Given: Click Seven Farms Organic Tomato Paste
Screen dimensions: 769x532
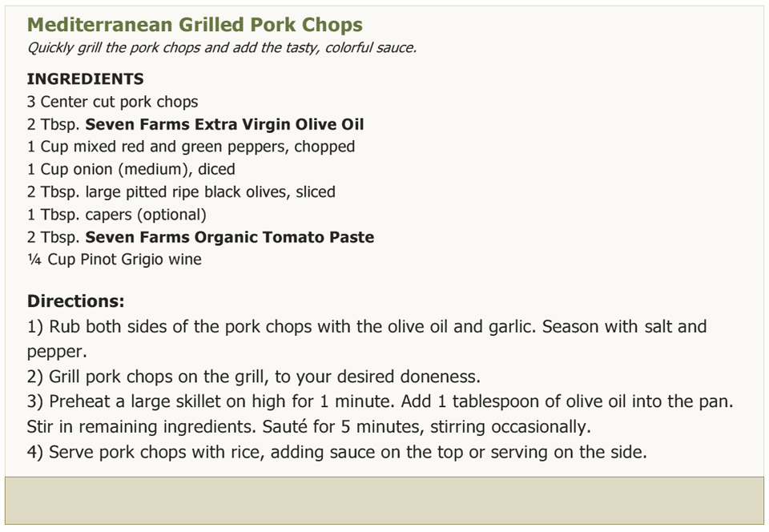Looking at the screenshot, I should click(x=230, y=237).
